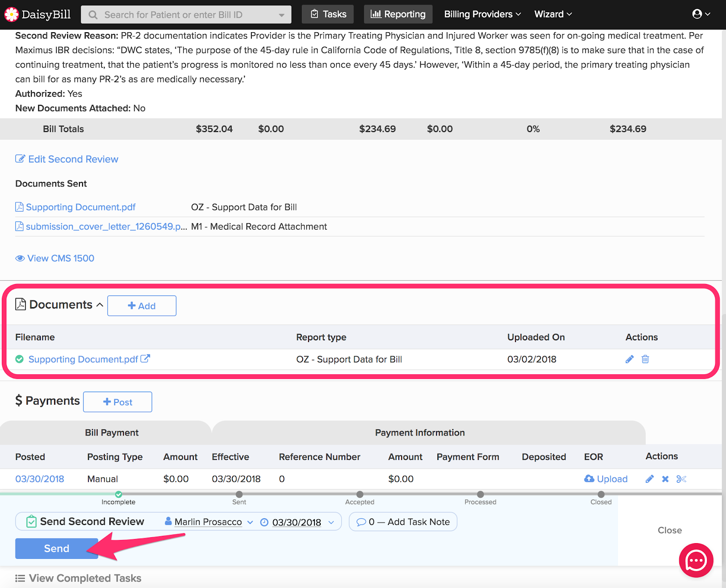Open the Wizard dropdown menu
The image size is (726, 588).
click(553, 14)
